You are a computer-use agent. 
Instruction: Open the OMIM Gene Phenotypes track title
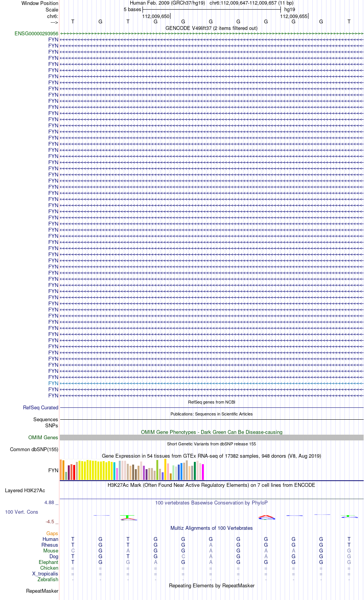(212, 432)
